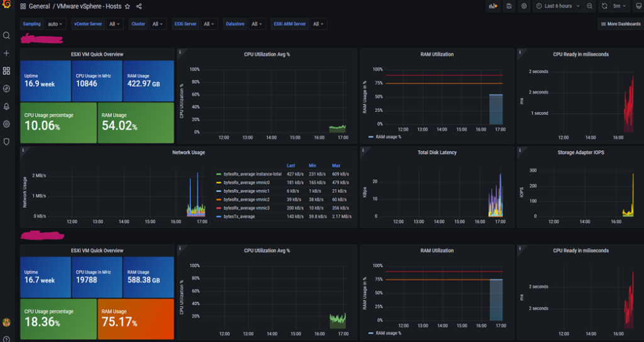Click the General folder breadcrumb
Image resolution: width=644 pixels, height=342 pixels.
[x=40, y=6]
